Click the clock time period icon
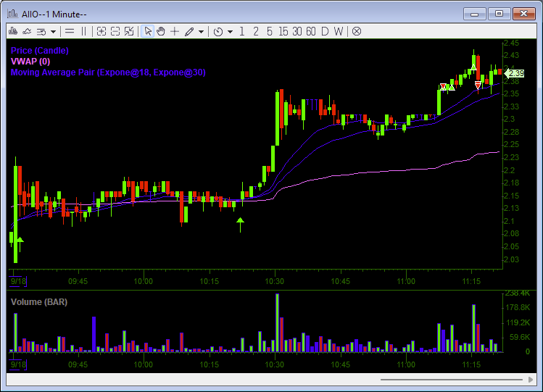543x392 pixels. coord(218,32)
